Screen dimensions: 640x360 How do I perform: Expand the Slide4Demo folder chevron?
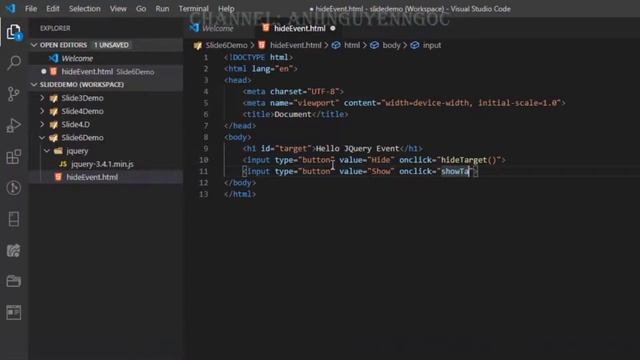(42, 111)
